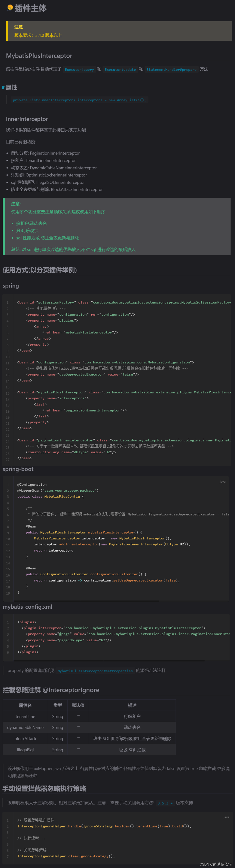Click the tenantLine table cell
235x868 pixels.
click(25, 716)
